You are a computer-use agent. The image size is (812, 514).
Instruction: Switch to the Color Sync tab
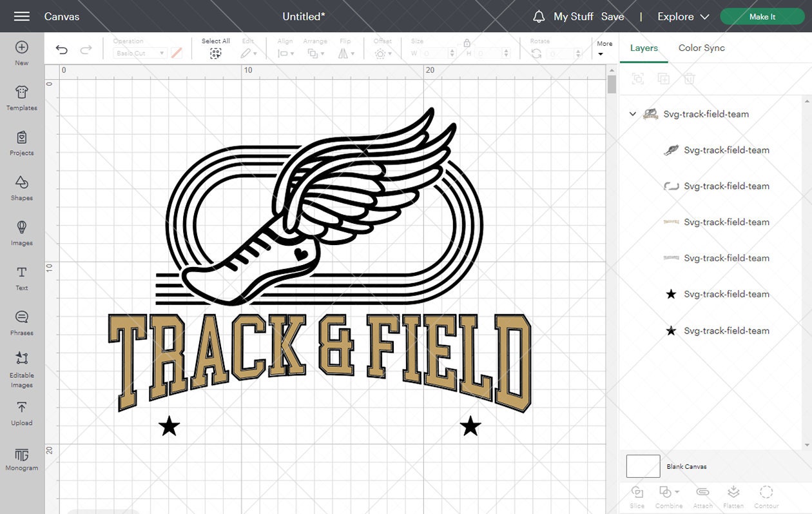[702, 48]
